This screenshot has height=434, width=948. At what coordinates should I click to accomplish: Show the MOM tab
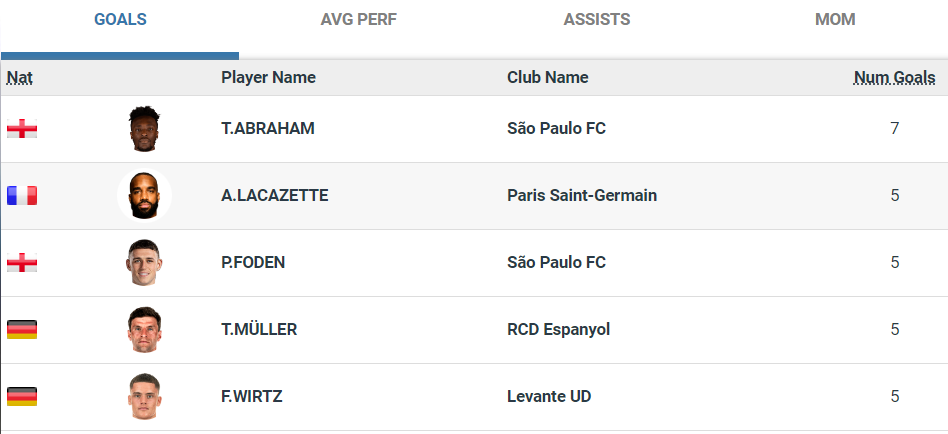pos(834,20)
